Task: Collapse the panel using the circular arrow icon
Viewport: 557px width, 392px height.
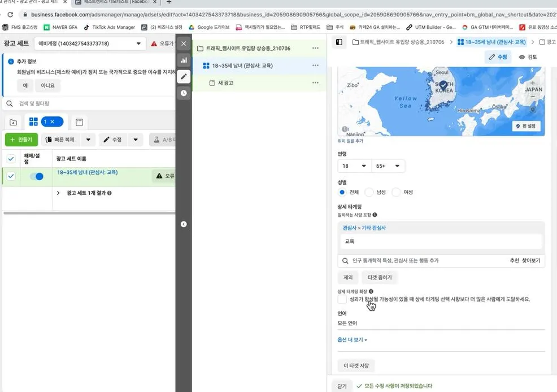Action: point(183,224)
